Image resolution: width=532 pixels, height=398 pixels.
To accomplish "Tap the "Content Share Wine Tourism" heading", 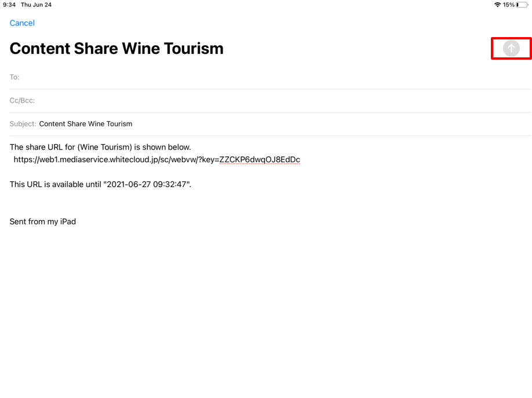I will coord(116,49).
